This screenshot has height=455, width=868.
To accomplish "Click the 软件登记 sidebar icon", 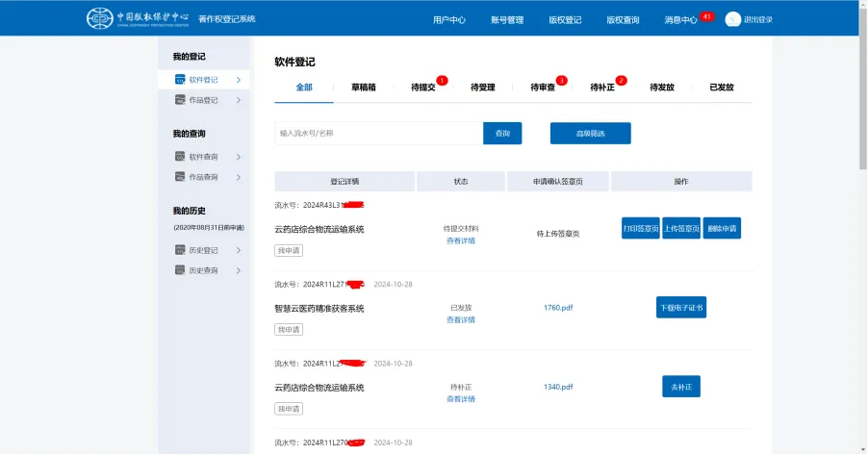I will pyautogui.click(x=180, y=80).
